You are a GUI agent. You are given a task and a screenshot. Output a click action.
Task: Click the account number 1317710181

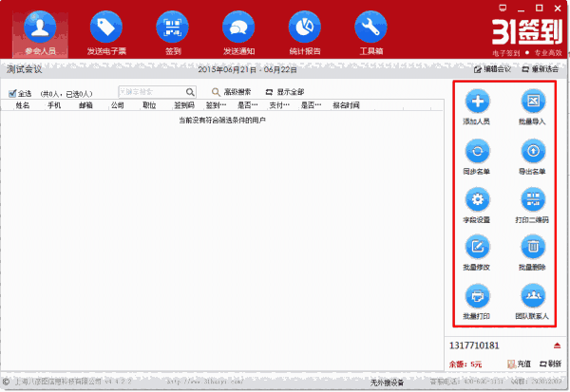(x=474, y=345)
